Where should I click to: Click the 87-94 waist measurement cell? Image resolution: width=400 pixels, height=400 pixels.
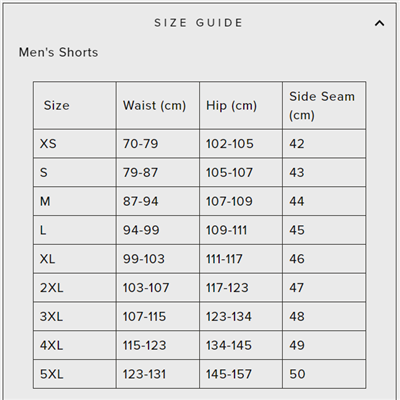tap(158, 201)
